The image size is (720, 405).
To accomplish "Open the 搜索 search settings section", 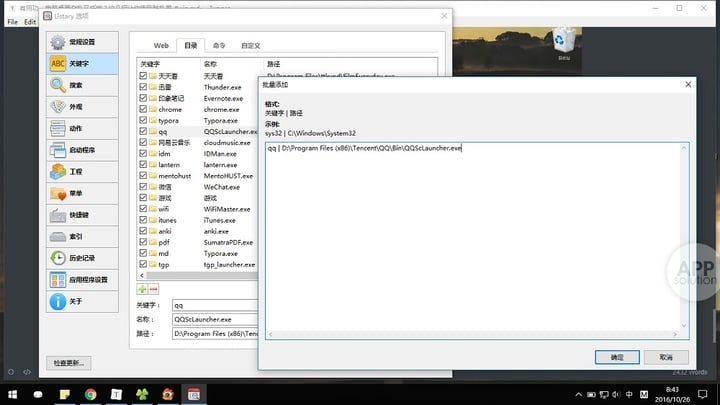I will 82,85.
